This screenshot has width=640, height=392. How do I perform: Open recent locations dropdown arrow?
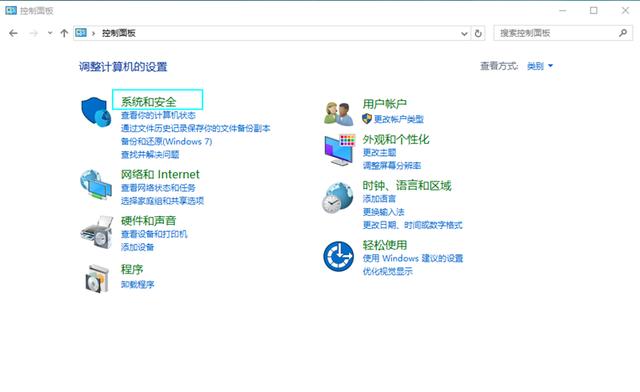click(x=50, y=33)
